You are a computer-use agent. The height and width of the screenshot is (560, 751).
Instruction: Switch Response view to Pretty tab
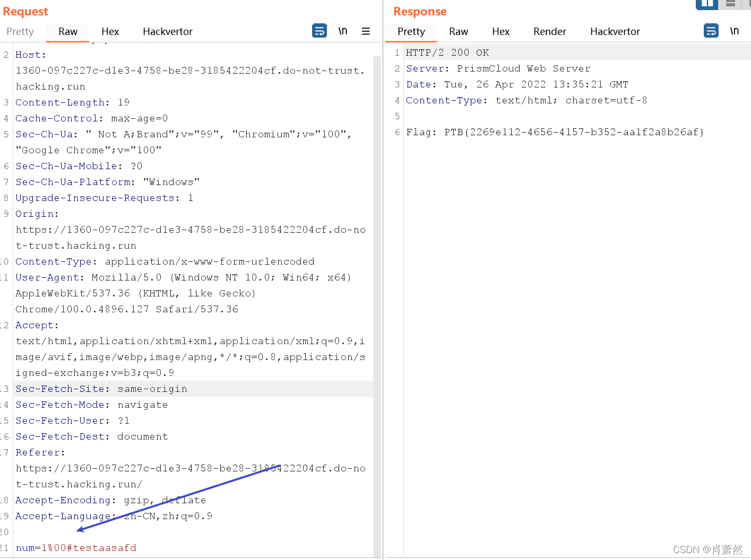point(411,31)
